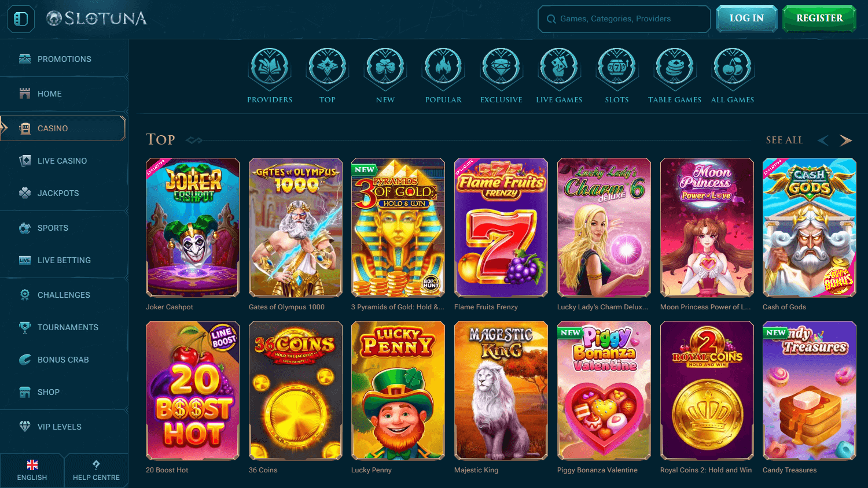Open the English language selector
This screenshot has height=488, width=868.
tap(32, 471)
